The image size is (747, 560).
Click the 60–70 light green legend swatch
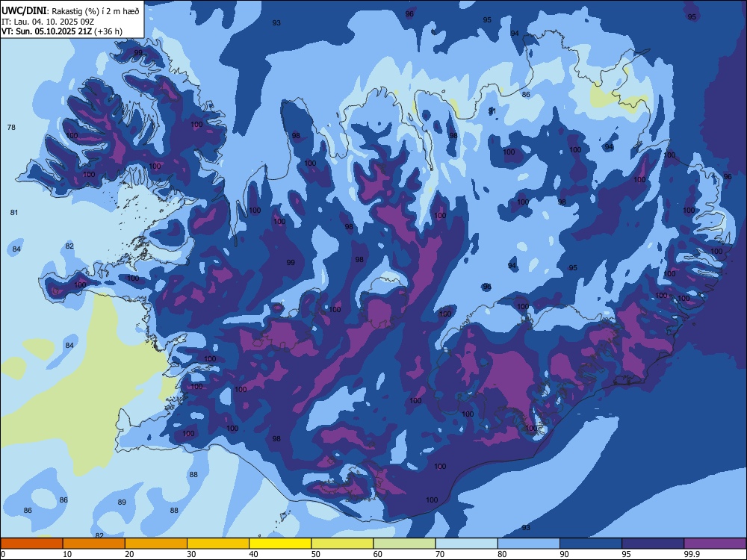404,544
